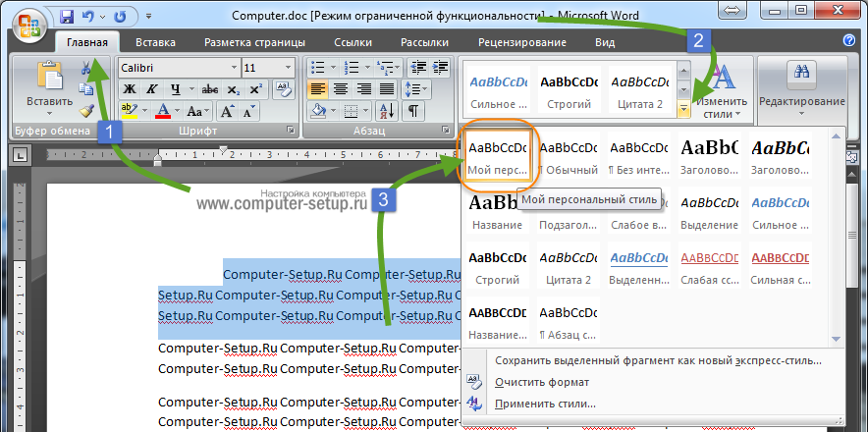Switch to the Вставка tab
The image size is (868, 432).
pyautogui.click(x=155, y=42)
